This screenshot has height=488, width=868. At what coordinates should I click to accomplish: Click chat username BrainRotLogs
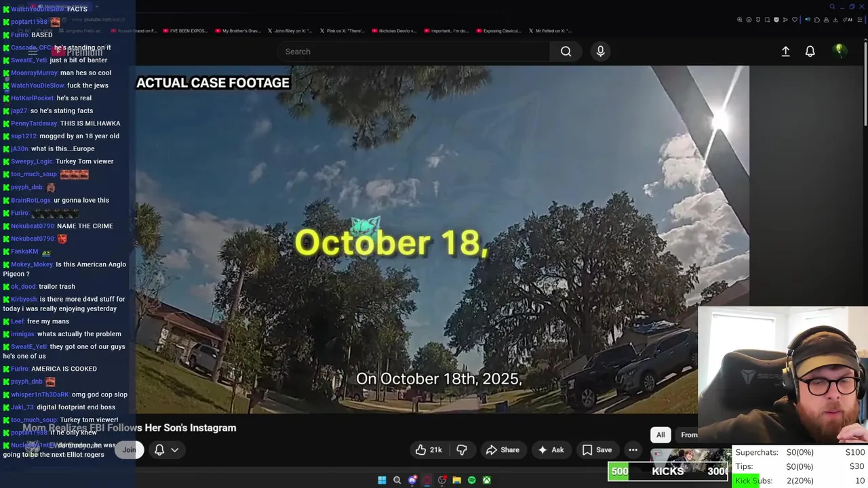click(31, 200)
